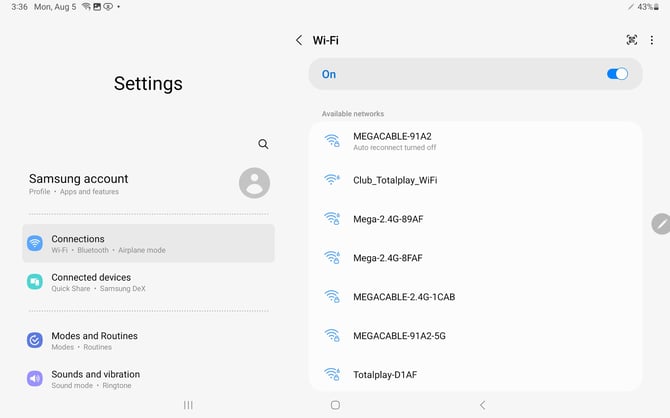Tap signal icon beside Totalplay-D1AF
This screenshot has height=418, width=670.
coord(332,374)
